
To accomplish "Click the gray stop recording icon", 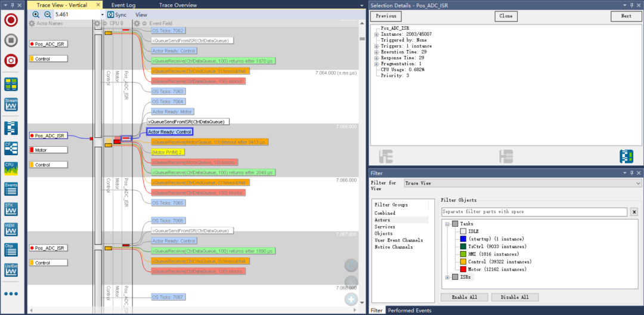I will click(11, 40).
